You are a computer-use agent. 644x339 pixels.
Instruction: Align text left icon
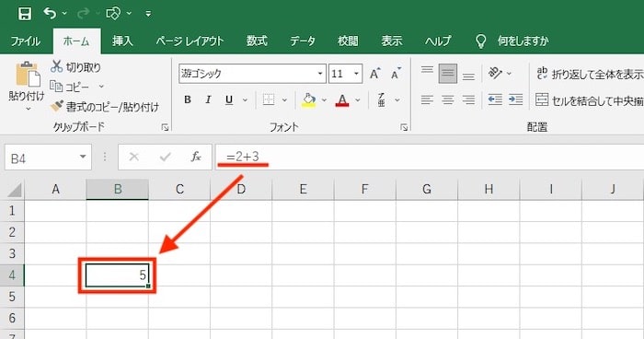tap(427, 99)
